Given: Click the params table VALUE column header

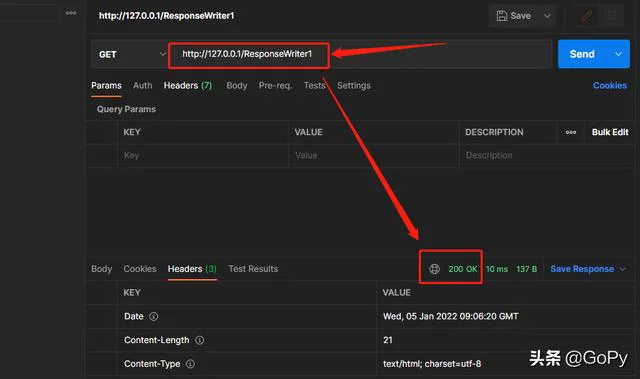Looking at the screenshot, I should (309, 132).
